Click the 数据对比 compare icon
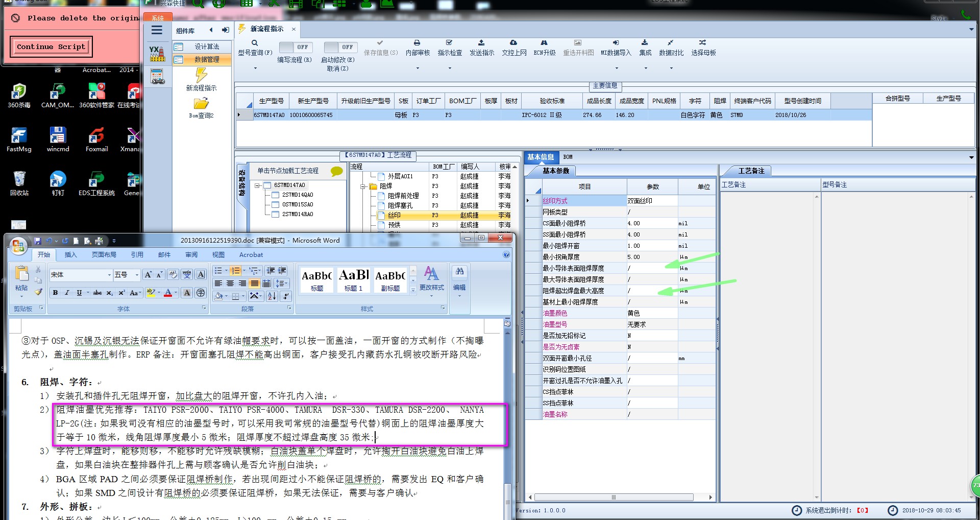 click(x=670, y=43)
